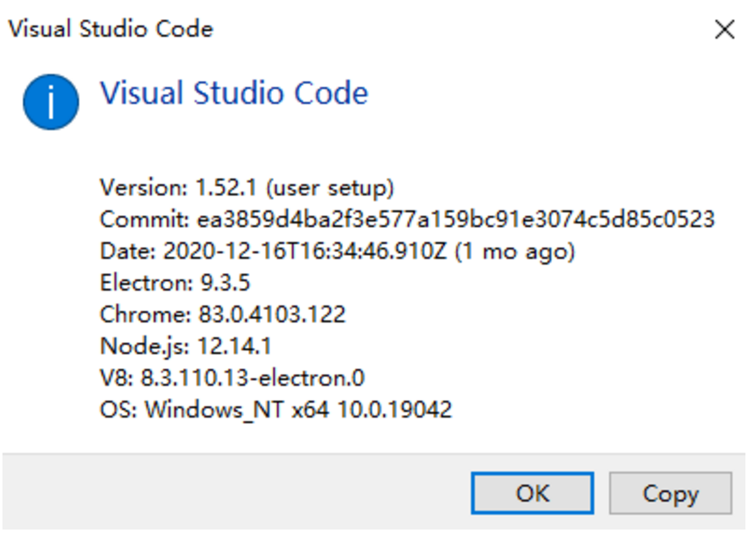Click the commit hash ea3859d4ba2f… value
This screenshot has width=756, height=537.
pos(456,219)
